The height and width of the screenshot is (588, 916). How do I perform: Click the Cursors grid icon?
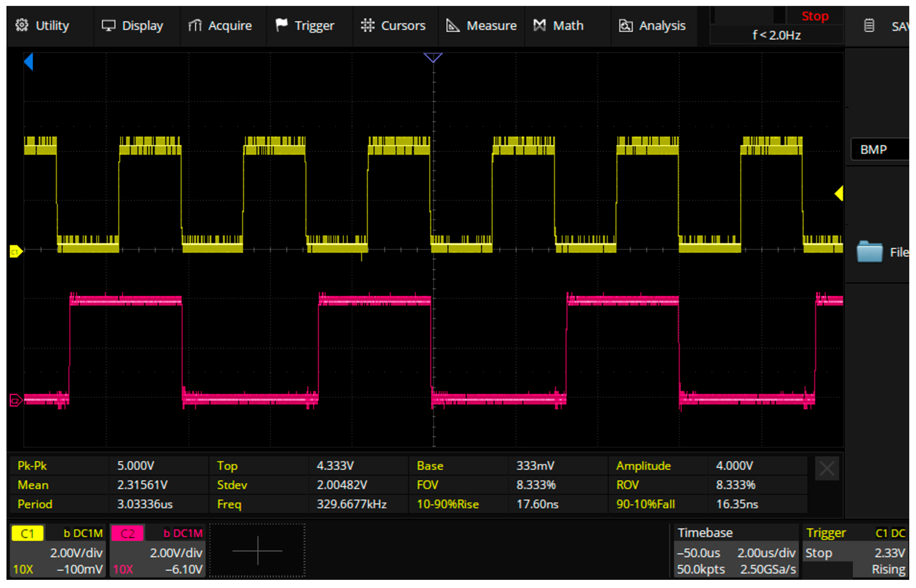(368, 26)
